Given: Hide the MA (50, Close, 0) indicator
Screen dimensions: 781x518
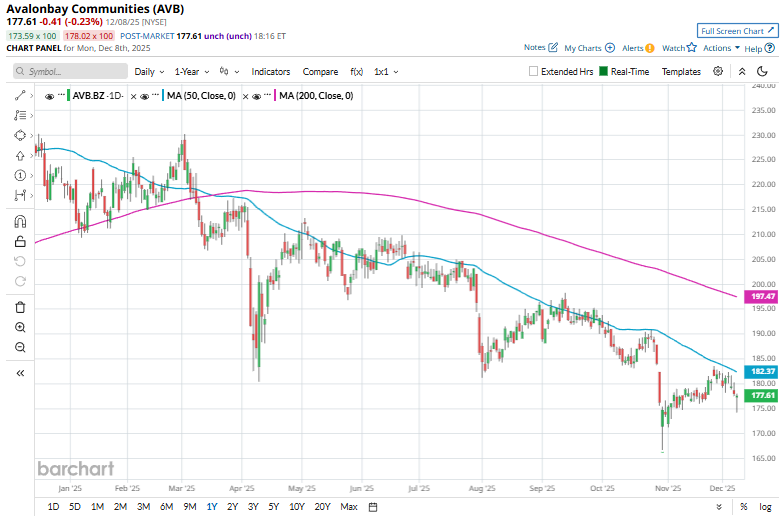Looking at the screenshot, I should [145, 95].
